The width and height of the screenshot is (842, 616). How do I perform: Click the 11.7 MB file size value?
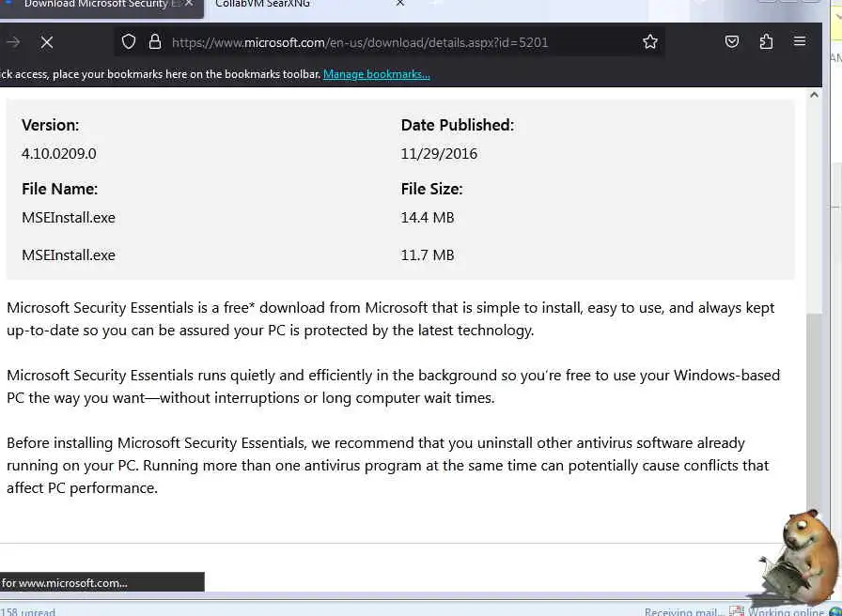pos(428,254)
